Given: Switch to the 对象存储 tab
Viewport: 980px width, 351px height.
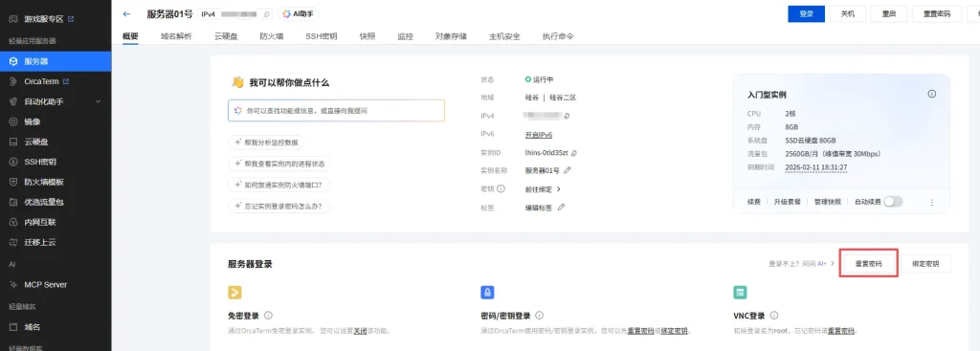Looking at the screenshot, I should 452,36.
